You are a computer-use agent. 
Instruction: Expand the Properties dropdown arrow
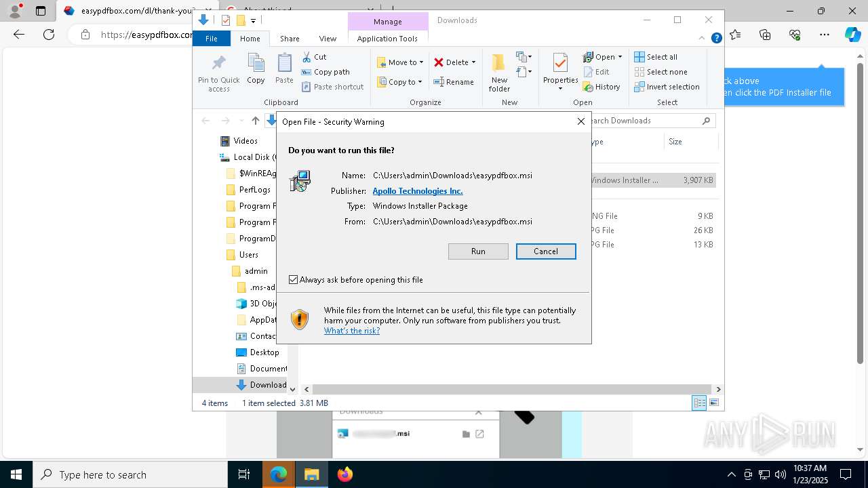pos(560,88)
